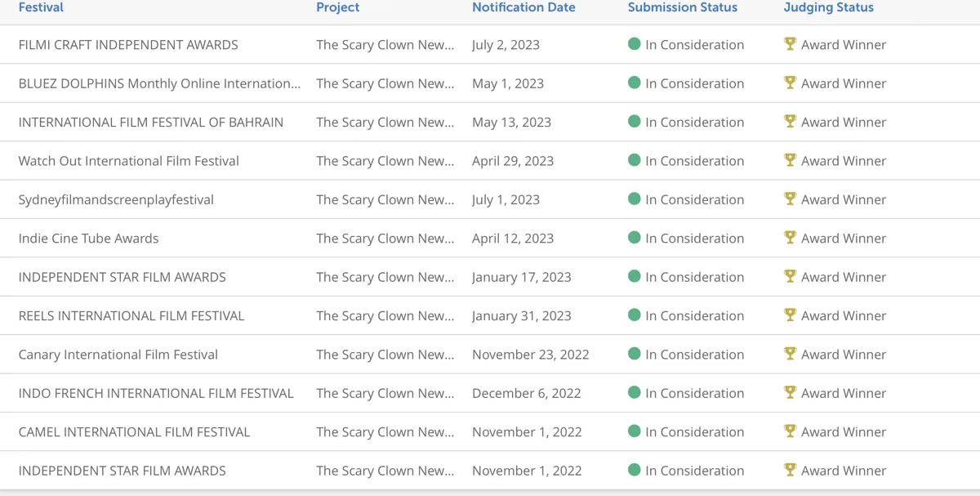The image size is (980, 496).
Task: Click the date "April 12, 2023"
Action: click(x=513, y=239)
